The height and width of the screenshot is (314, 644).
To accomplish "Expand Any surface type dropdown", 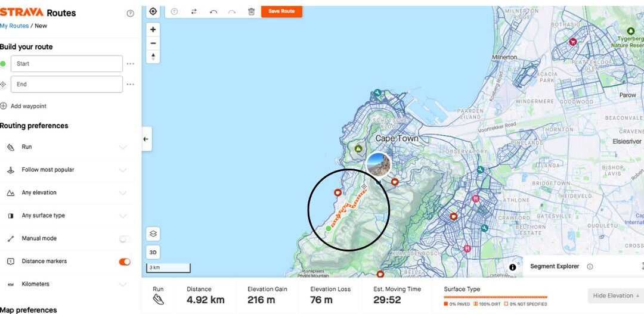I will pos(123,216).
